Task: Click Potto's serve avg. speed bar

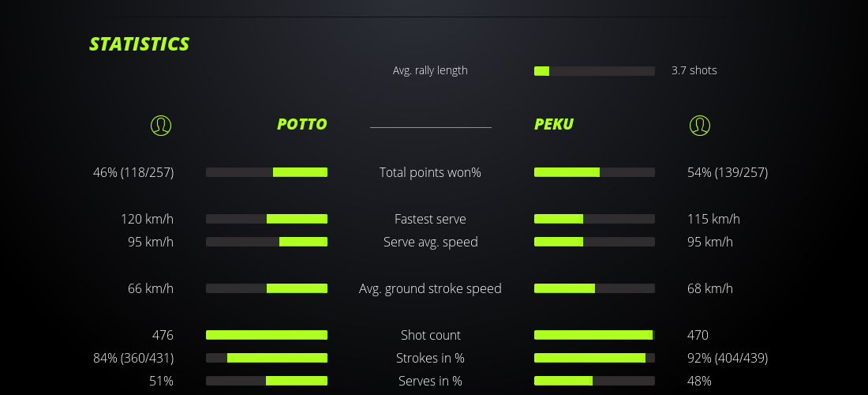Action: 267,242
